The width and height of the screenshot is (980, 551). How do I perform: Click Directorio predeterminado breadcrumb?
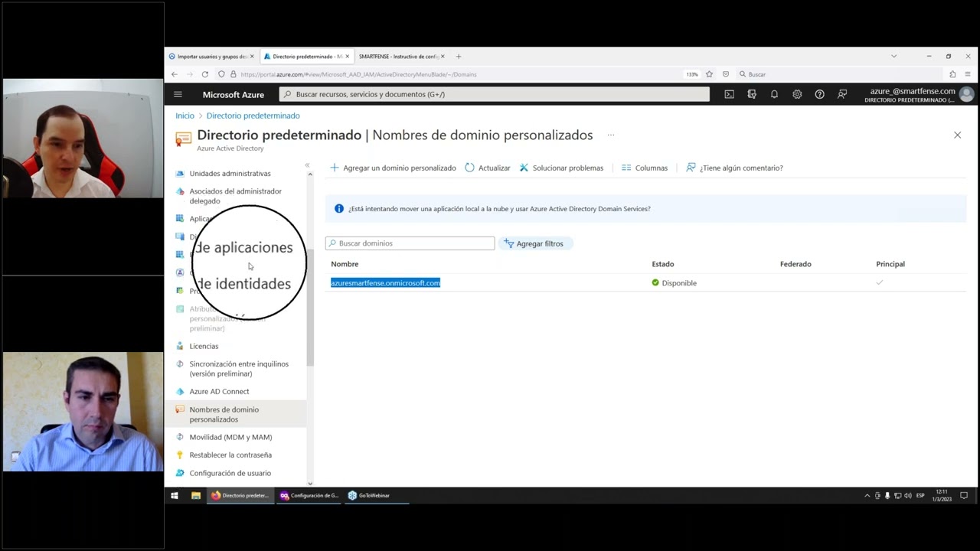[x=253, y=116]
